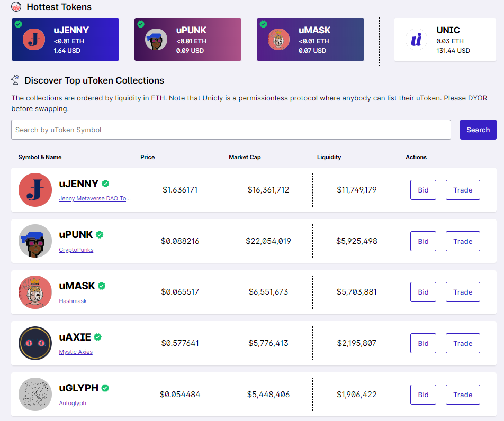
Task: Click Trade in the uGLYPH row
Action: (x=463, y=395)
